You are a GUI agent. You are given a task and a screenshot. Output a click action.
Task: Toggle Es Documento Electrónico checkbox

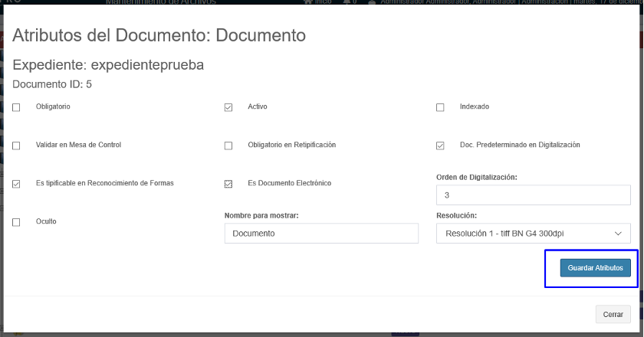click(x=228, y=184)
